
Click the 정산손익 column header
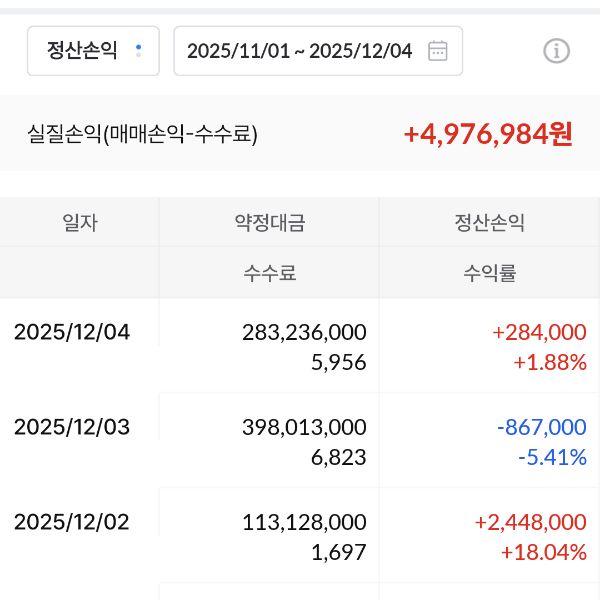point(489,223)
